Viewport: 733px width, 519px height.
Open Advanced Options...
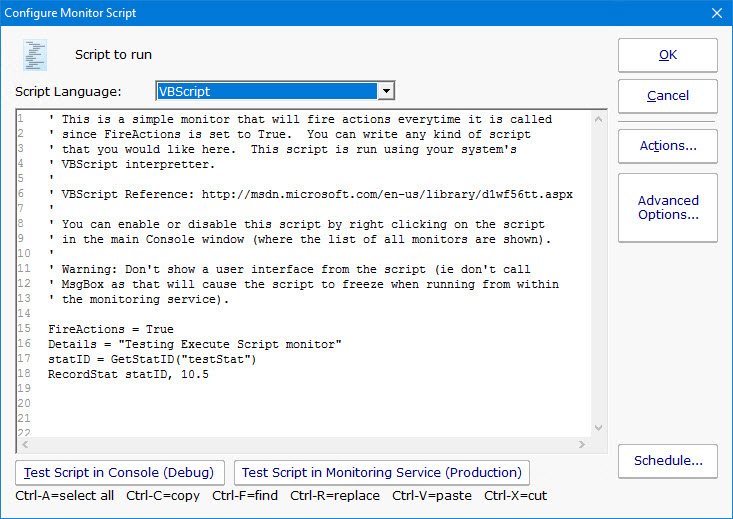pyautogui.click(x=667, y=208)
